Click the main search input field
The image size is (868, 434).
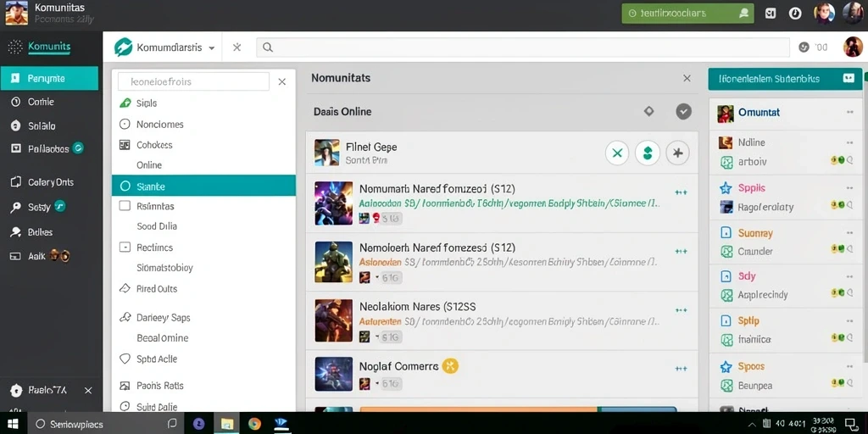(x=522, y=47)
